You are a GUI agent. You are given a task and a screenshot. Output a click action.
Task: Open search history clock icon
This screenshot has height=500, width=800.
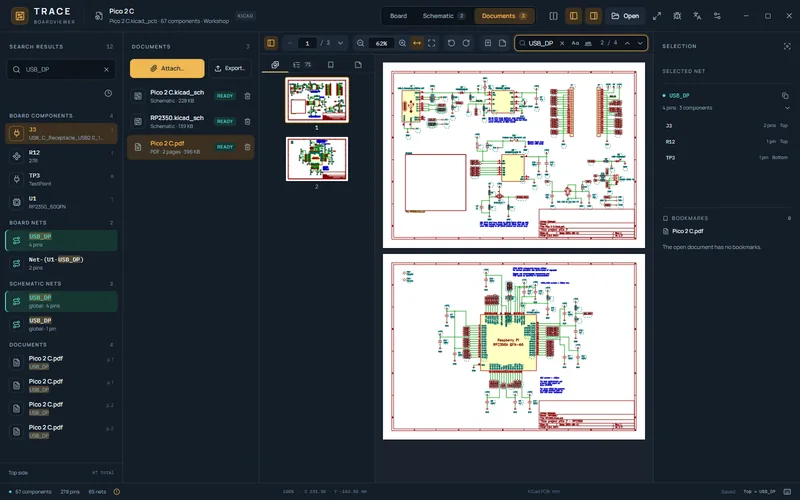[108, 93]
